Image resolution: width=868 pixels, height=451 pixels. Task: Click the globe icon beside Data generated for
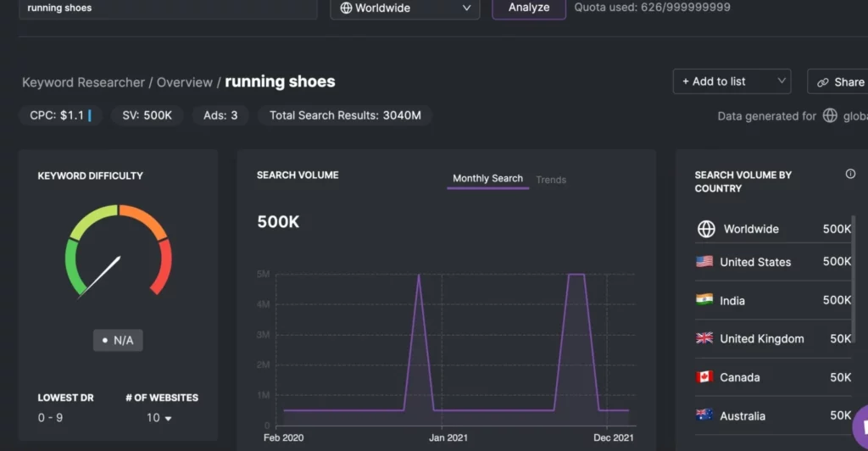[831, 116]
